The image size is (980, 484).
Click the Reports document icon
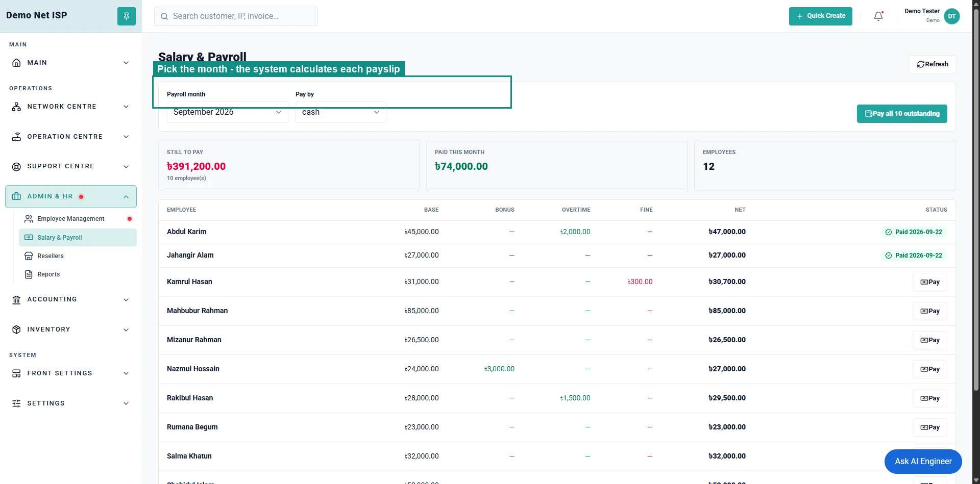coord(29,274)
